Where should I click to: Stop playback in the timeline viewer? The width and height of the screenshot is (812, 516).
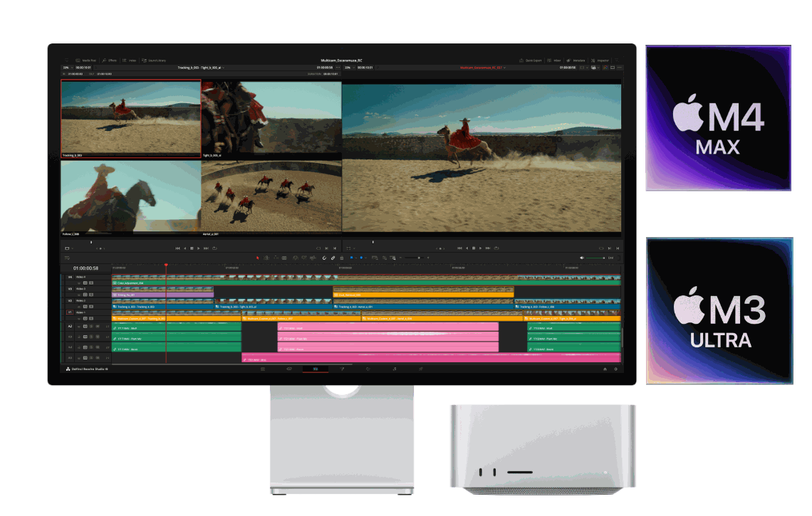pos(474,248)
